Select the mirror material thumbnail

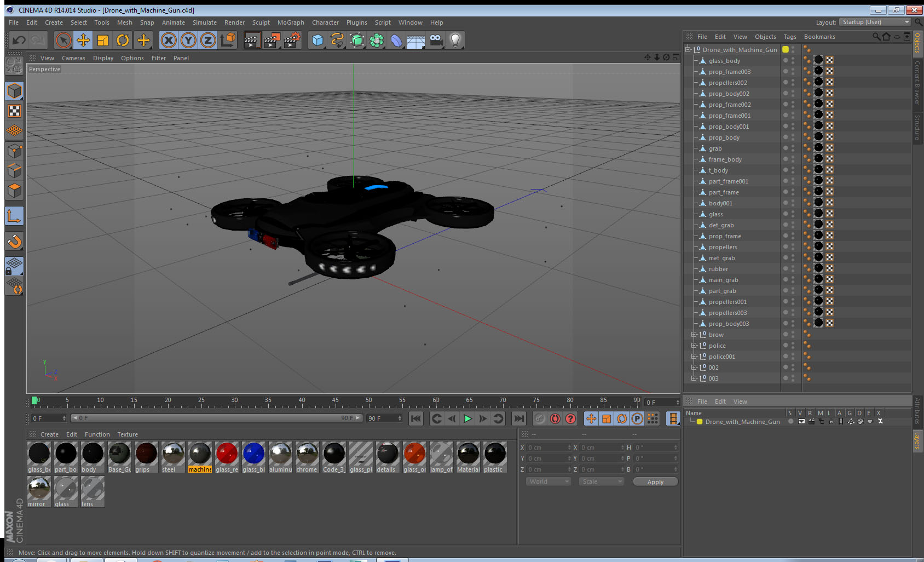click(39, 491)
